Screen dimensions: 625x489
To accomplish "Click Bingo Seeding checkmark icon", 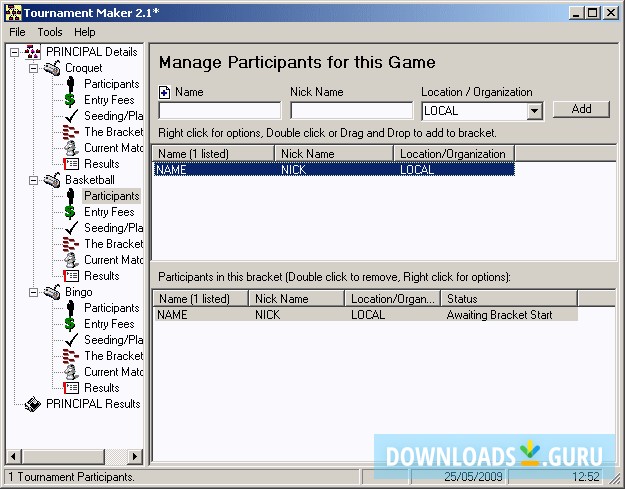I will pos(71,340).
